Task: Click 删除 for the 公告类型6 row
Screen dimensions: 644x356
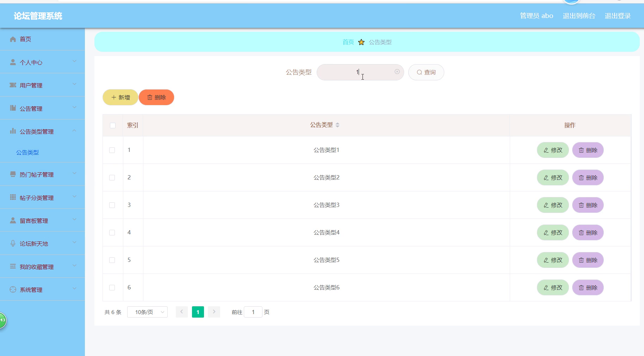Action: coord(588,288)
